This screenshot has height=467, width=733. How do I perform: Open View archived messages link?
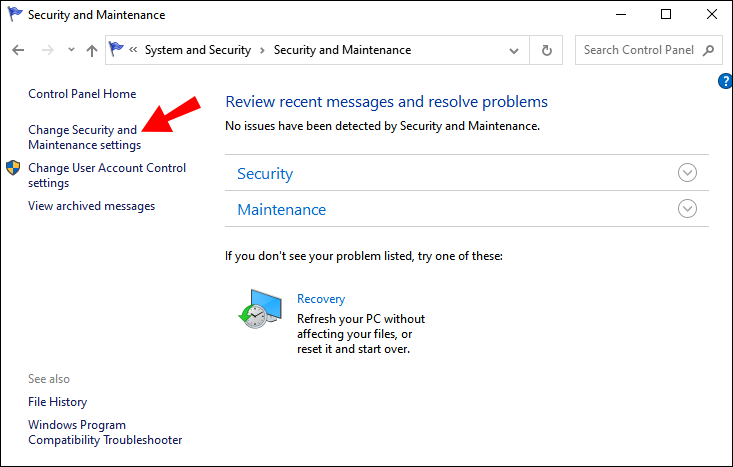[x=91, y=206]
